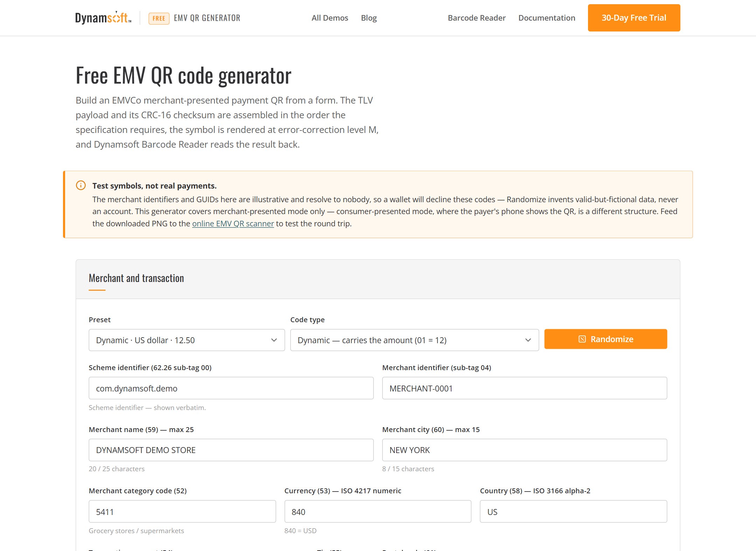The image size is (756, 551).
Task: Click the 'Country (58) — ISO 3166 alpha-2' label
Action: [x=535, y=491]
